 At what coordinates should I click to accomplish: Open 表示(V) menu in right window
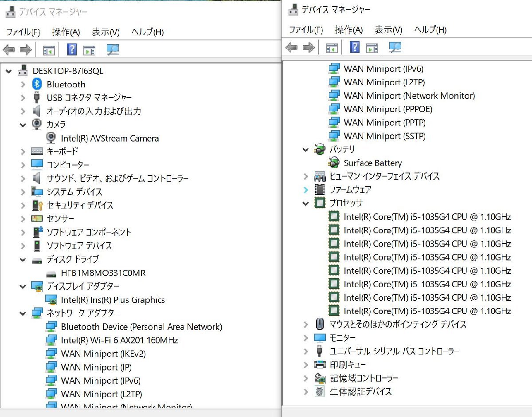coord(388,30)
